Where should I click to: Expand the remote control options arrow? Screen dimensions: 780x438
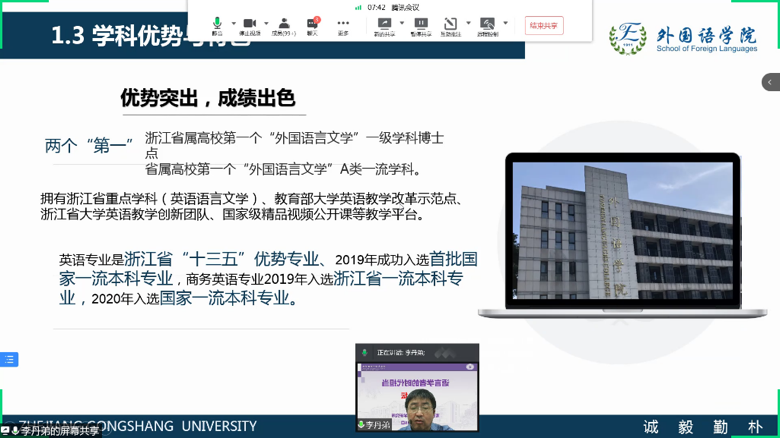tap(505, 22)
